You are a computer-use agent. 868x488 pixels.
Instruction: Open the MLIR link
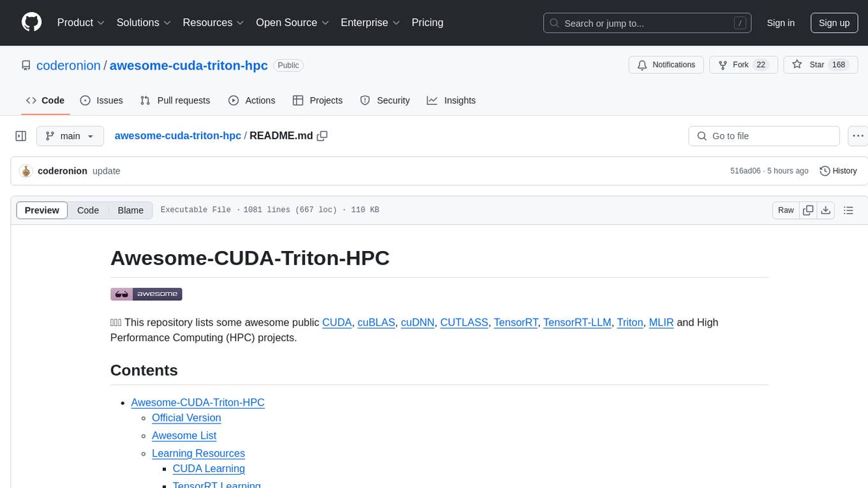click(x=661, y=323)
